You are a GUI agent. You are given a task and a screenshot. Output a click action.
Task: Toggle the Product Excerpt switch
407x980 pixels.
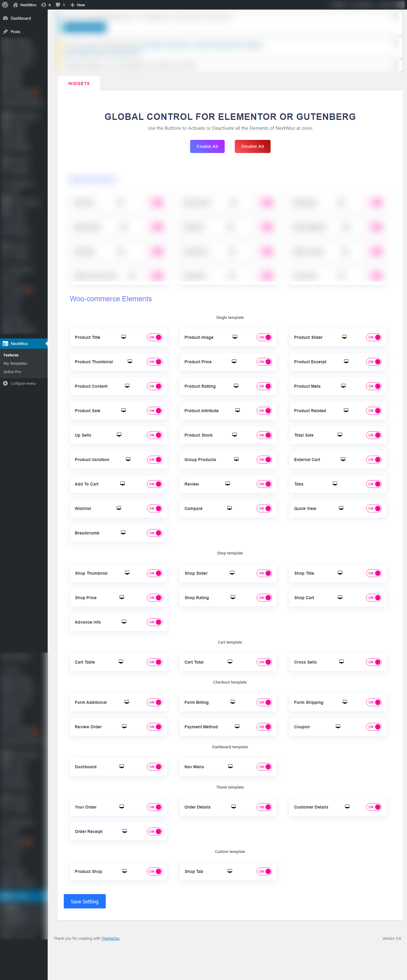(x=374, y=362)
